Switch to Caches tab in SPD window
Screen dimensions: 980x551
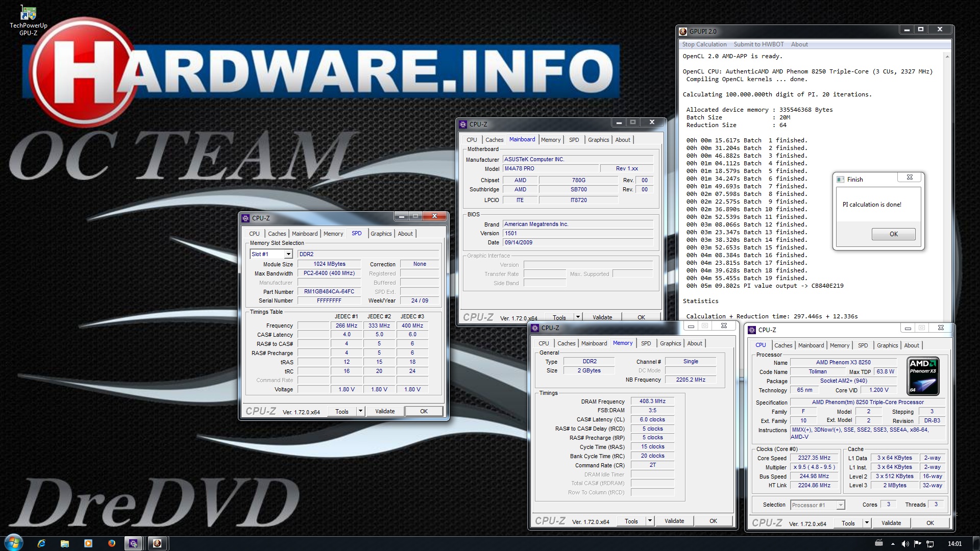click(x=277, y=234)
